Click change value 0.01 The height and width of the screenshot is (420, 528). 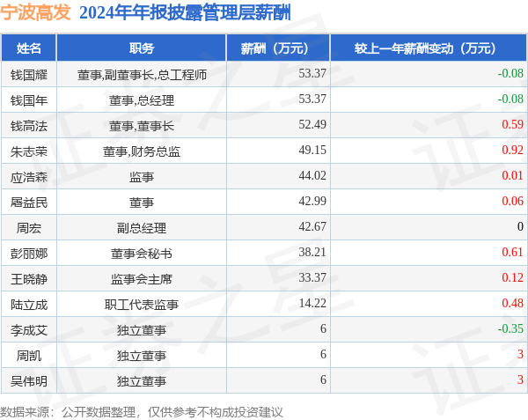coord(512,175)
